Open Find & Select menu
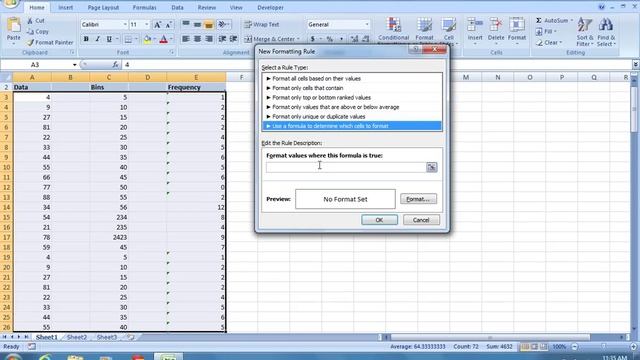 pos(606,32)
